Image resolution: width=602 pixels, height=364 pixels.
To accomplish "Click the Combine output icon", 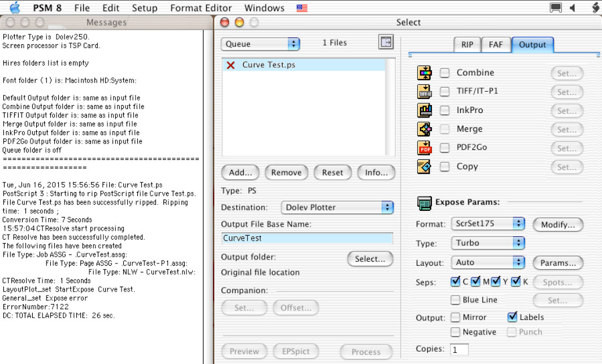I will click(x=425, y=72).
